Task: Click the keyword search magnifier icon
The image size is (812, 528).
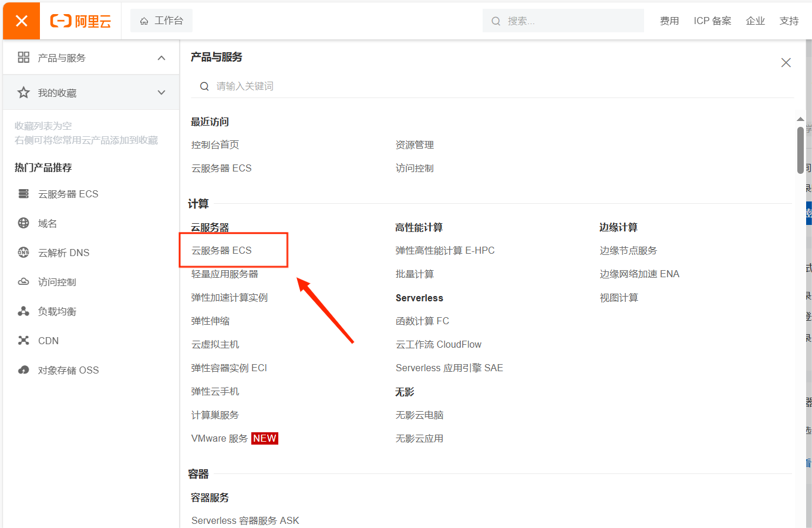Action: coord(204,86)
